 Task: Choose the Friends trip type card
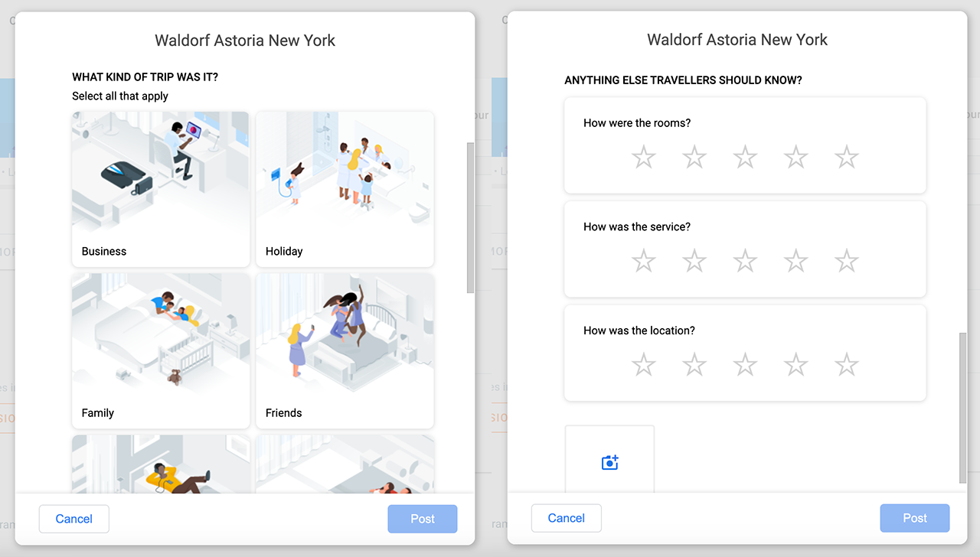click(345, 351)
